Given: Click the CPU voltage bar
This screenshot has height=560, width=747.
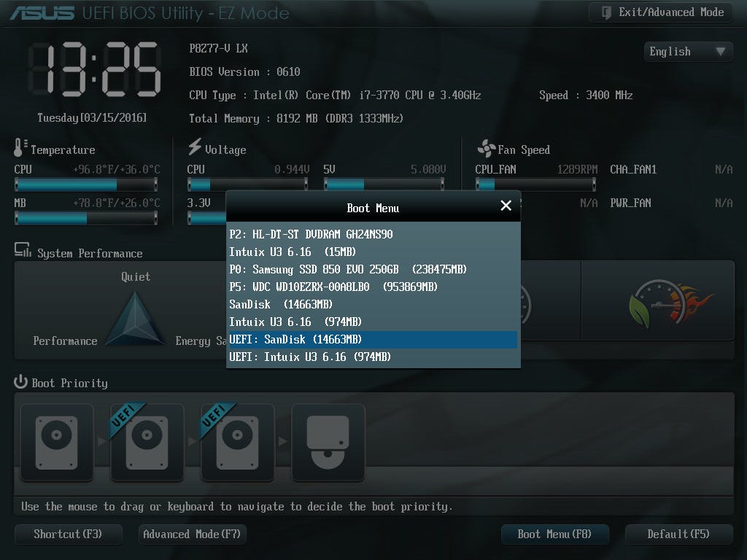Looking at the screenshot, I should click(x=248, y=184).
